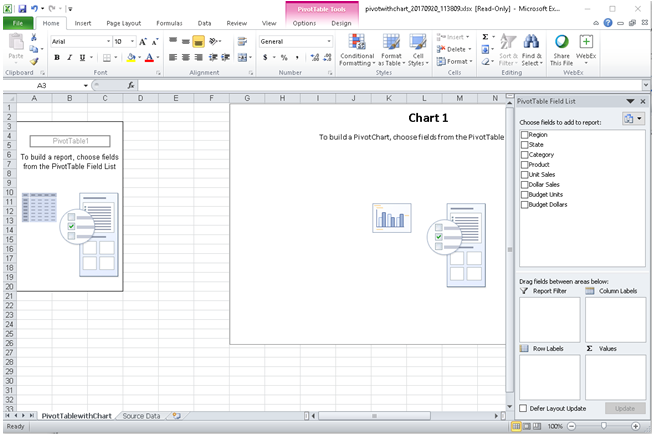Open the Source Data sheet tab
Viewport: 652px width, 434px height.
coord(141,415)
